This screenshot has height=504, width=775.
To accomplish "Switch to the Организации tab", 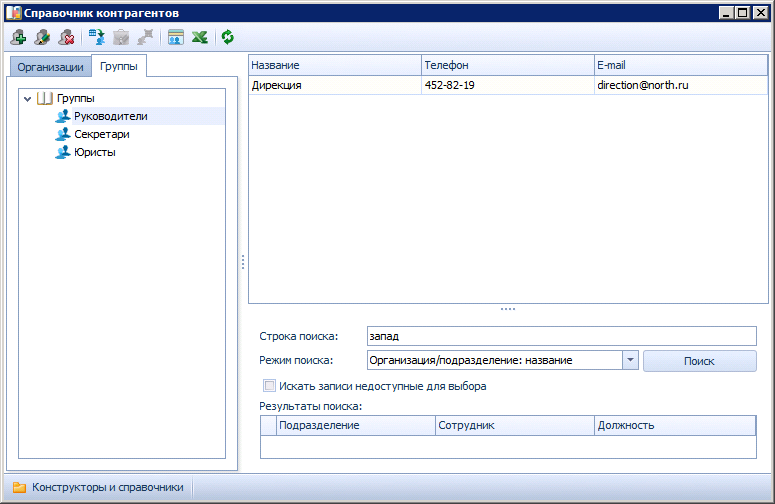I will [50, 67].
